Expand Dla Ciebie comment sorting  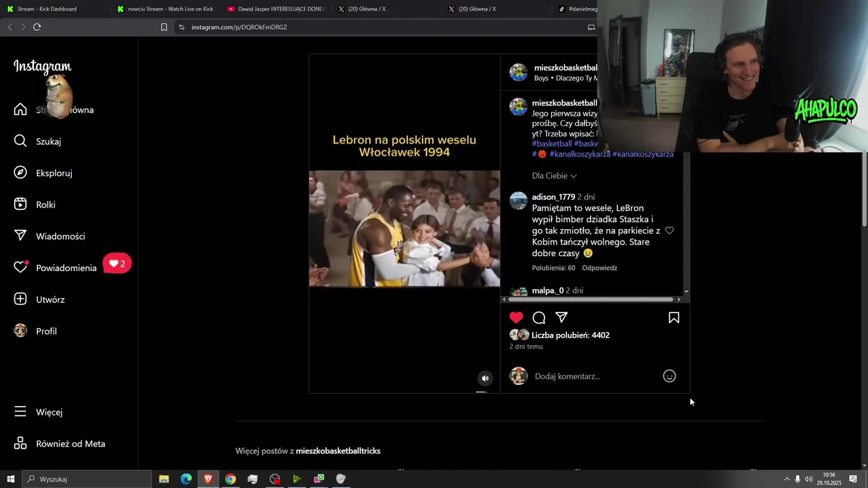554,176
